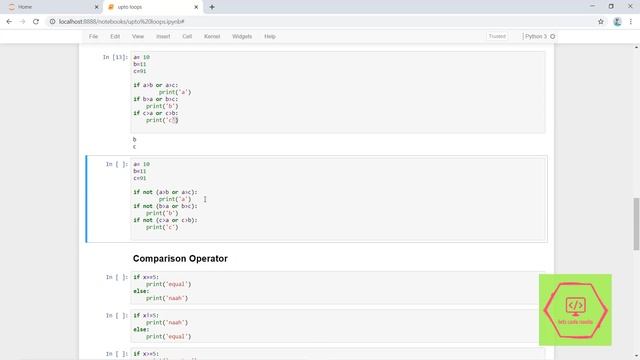Minimize the browser window
This screenshot has width=640, height=360.
pyautogui.click(x=592, y=7)
